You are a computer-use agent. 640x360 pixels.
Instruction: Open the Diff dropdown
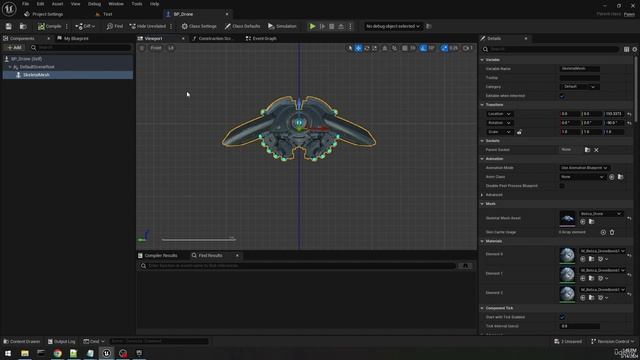[x=85, y=26]
